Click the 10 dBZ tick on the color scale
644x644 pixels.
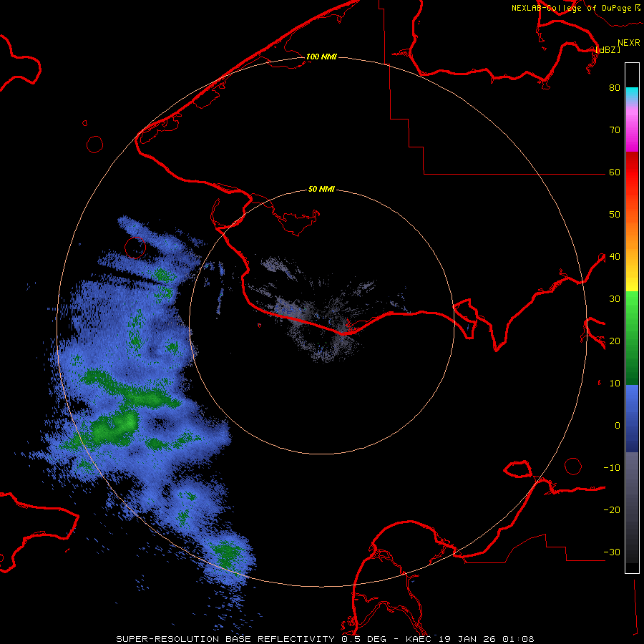[615, 384]
